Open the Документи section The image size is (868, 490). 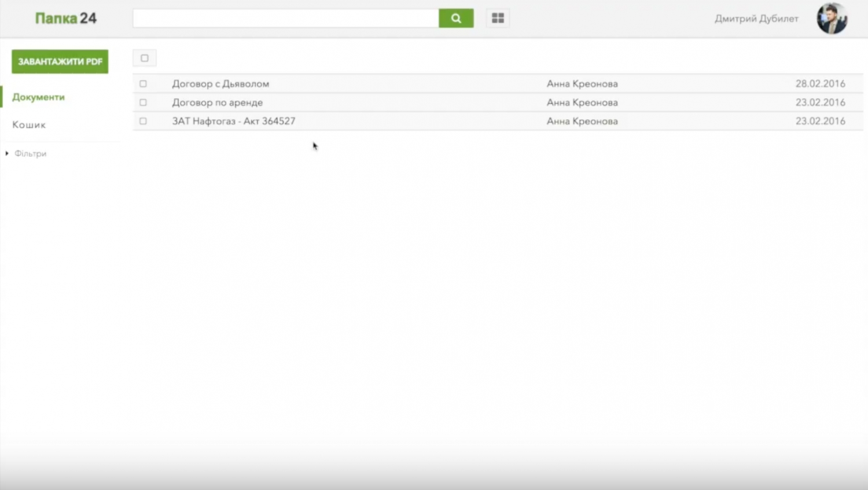point(38,97)
